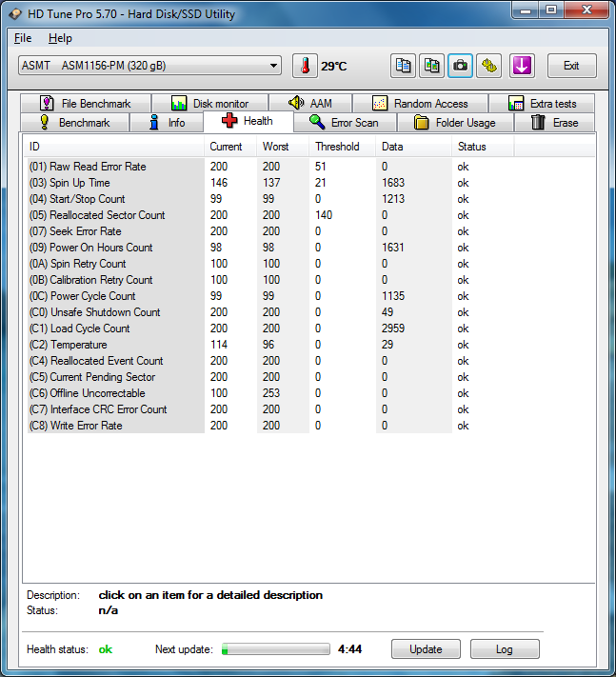Select the (07) Seek Error Rate row

coord(270,231)
